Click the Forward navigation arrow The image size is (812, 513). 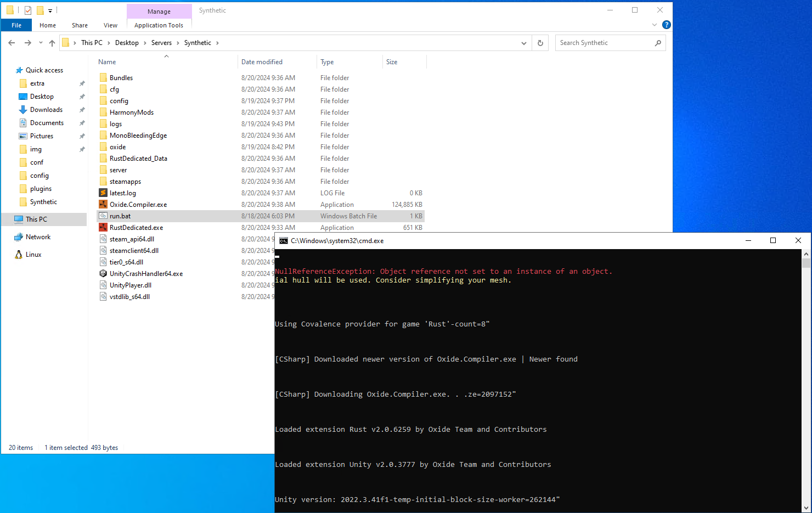(27, 42)
